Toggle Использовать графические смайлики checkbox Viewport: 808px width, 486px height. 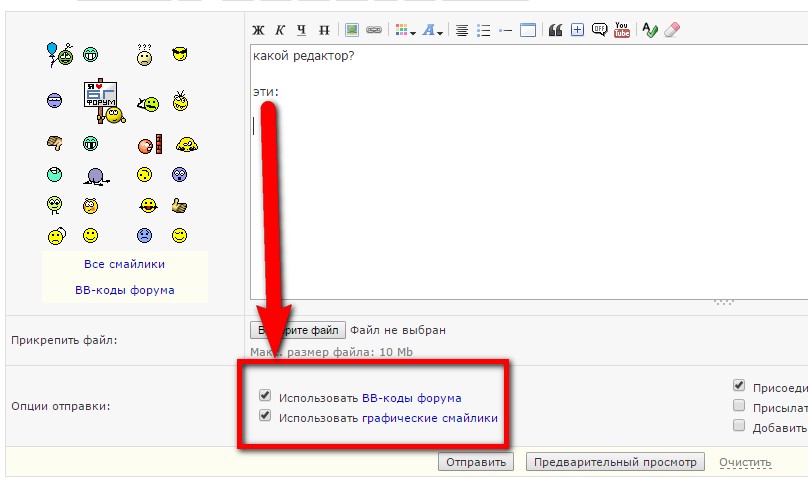click(265, 417)
